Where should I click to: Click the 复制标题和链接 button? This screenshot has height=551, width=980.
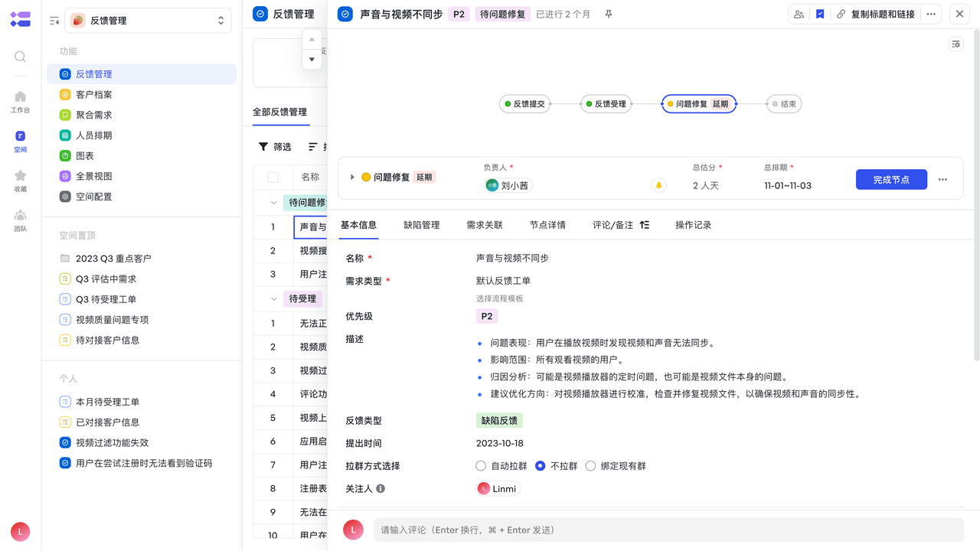[x=875, y=15]
